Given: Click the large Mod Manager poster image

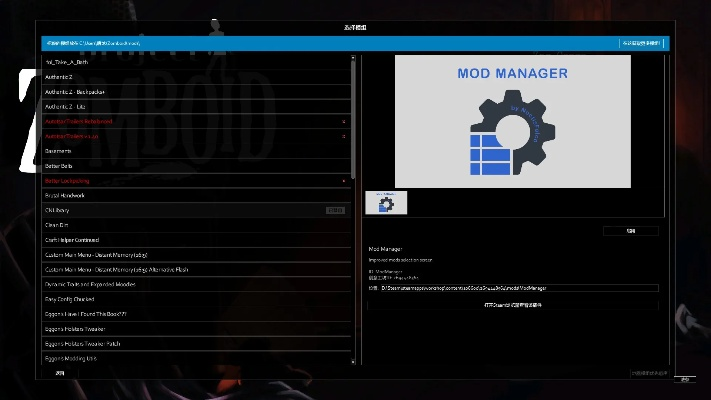Looking at the screenshot, I should [x=512, y=121].
